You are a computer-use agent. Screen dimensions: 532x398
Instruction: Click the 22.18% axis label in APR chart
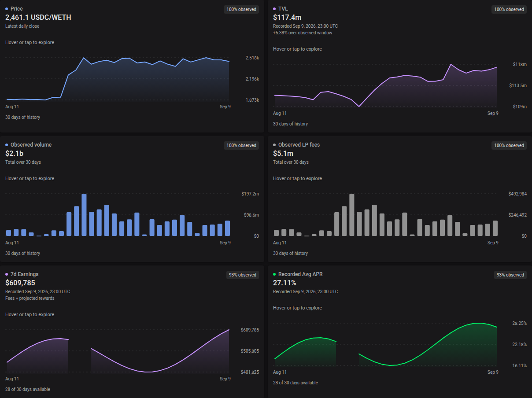519,345
